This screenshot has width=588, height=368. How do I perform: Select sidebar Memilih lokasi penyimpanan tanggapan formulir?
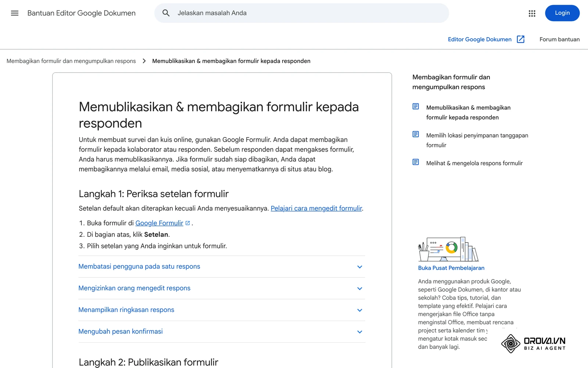click(477, 140)
